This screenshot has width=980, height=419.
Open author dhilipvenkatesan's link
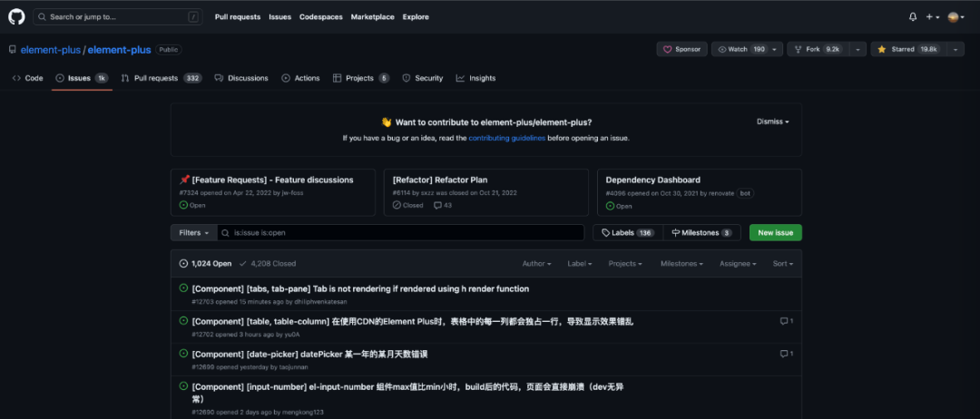tap(321, 302)
